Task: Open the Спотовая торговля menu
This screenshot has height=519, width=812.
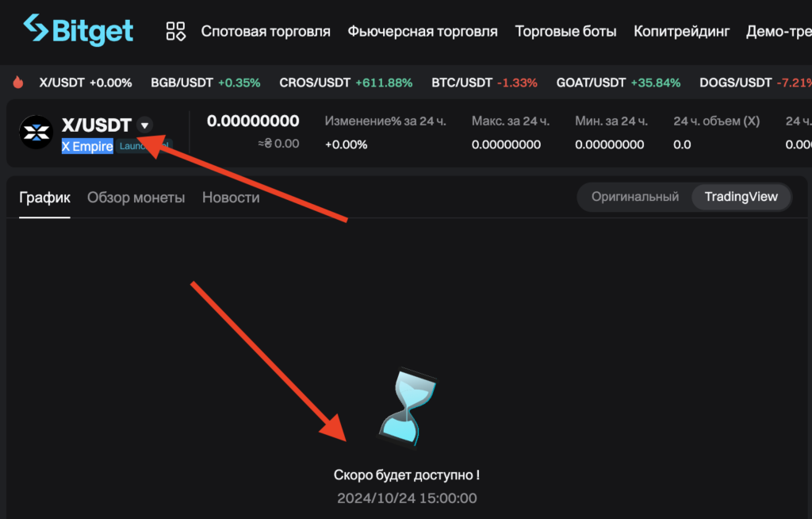Action: pyautogui.click(x=266, y=32)
